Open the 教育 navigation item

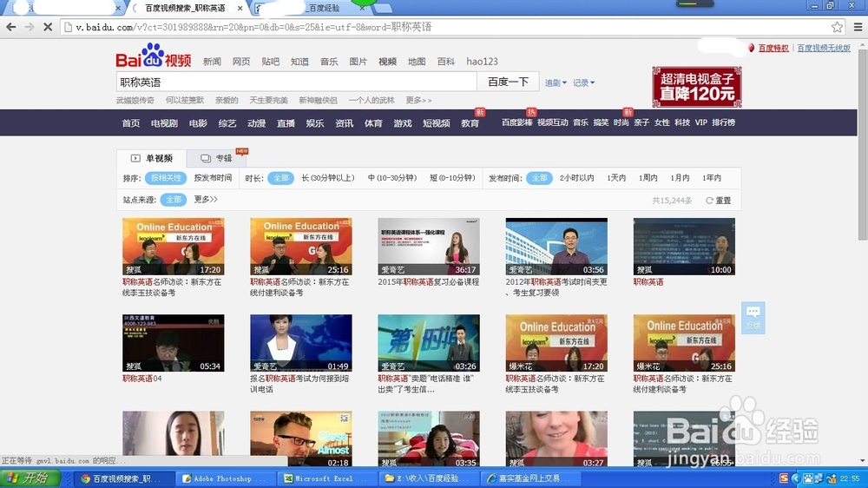(470, 123)
